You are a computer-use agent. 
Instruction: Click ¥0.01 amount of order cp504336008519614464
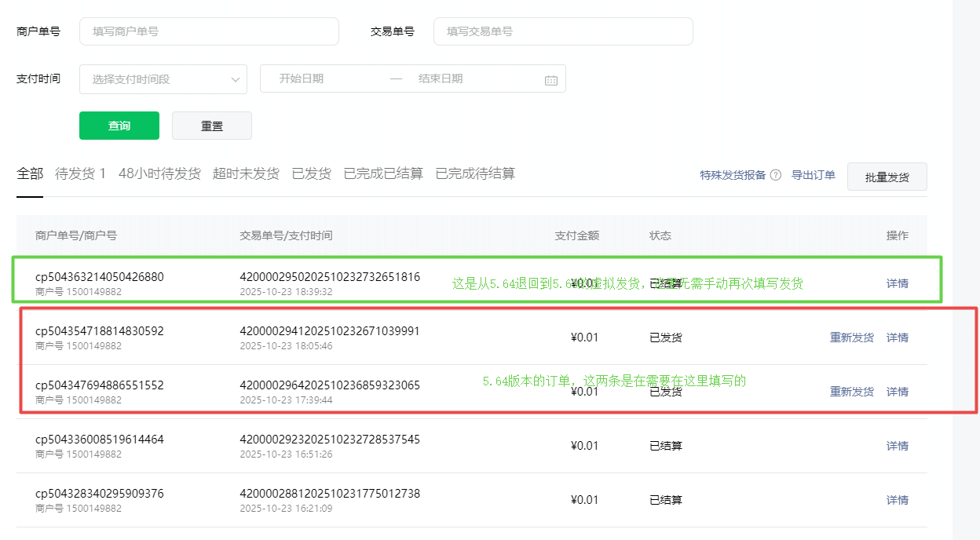(x=585, y=446)
